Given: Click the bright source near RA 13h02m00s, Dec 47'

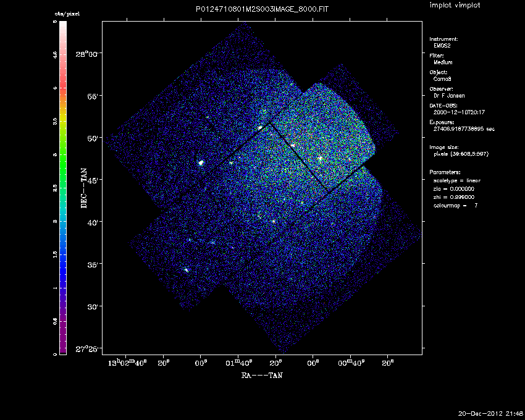Looking at the screenshot, I should click(201, 163).
